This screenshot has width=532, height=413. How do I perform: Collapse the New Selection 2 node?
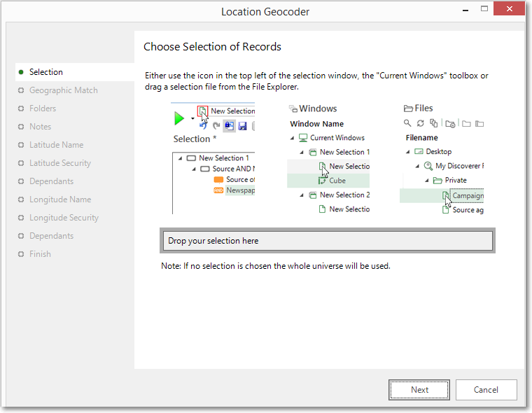tap(302, 195)
